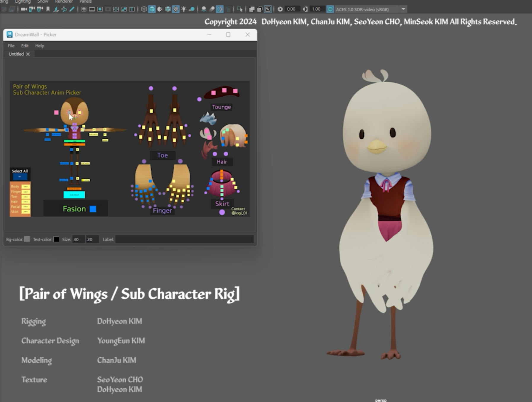The width and height of the screenshot is (532, 402).
Task: Open the Bg-color swatch
Action: (27, 239)
